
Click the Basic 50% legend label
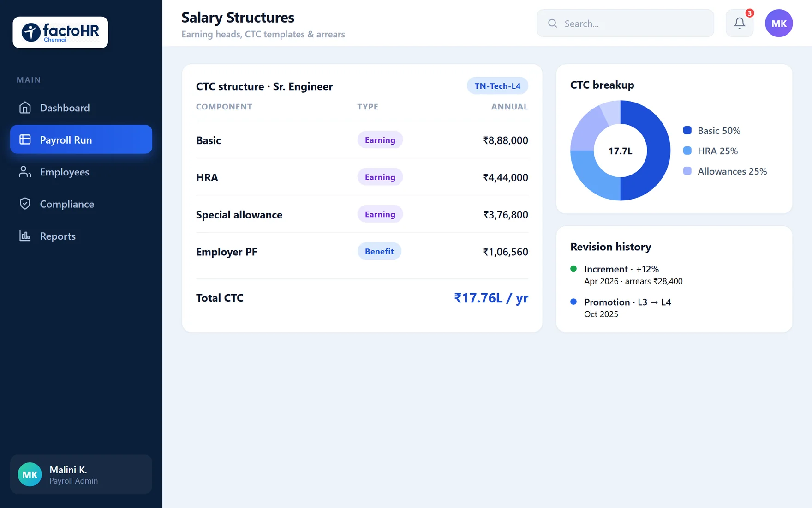pyautogui.click(x=719, y=131)
